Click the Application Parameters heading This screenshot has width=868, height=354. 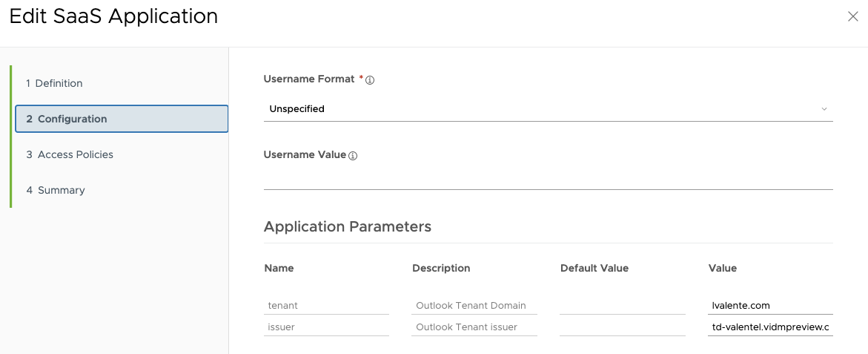348,226
